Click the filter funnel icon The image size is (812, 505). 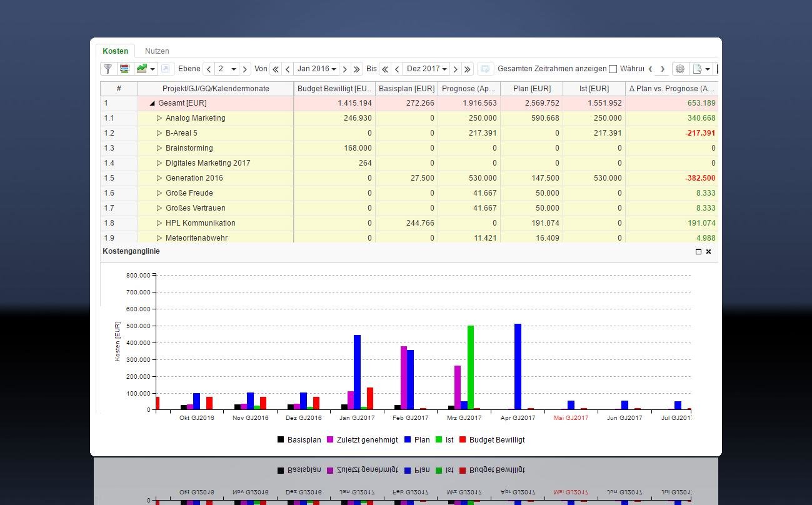click(108, 69)
